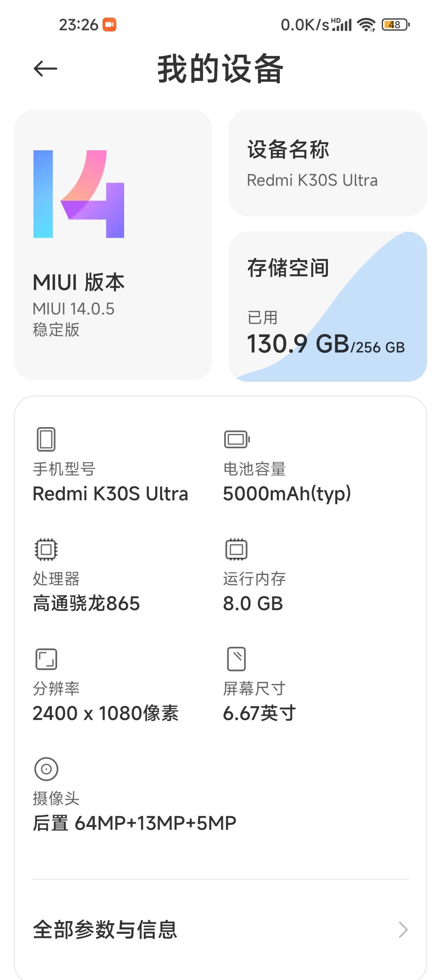Tap the processor chip icon
This screenshot has height=980, width=441.
coord(46,549)
